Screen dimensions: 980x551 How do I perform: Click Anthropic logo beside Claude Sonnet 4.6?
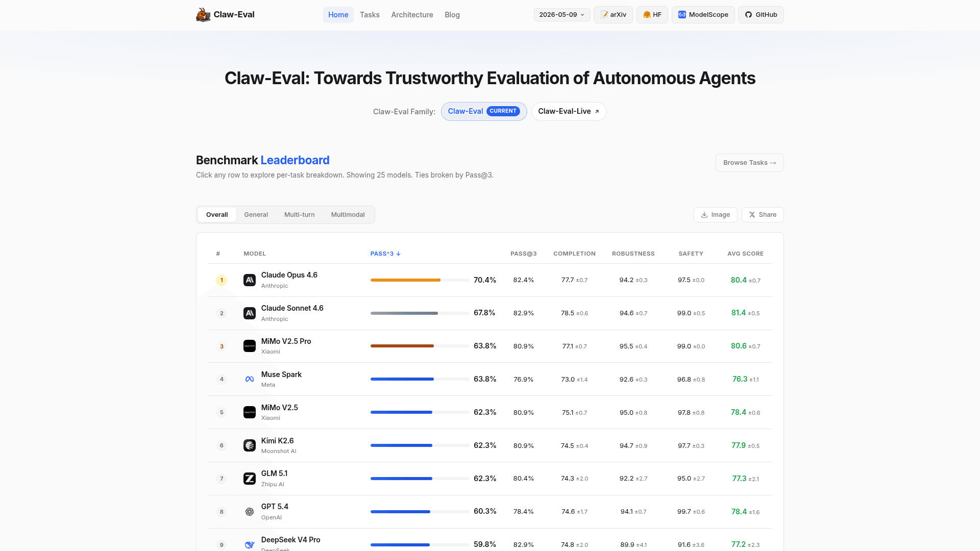tap(250, 313)
